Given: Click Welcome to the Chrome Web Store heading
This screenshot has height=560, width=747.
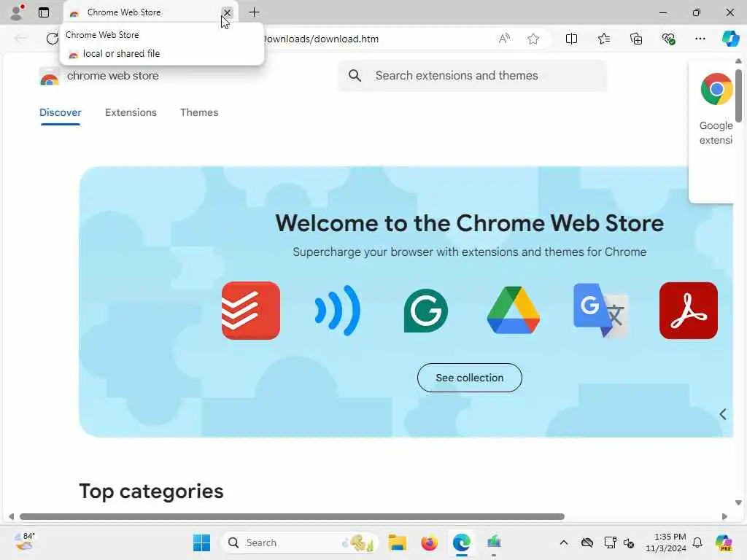Looking at the screenshot, I should click(470, 223).
